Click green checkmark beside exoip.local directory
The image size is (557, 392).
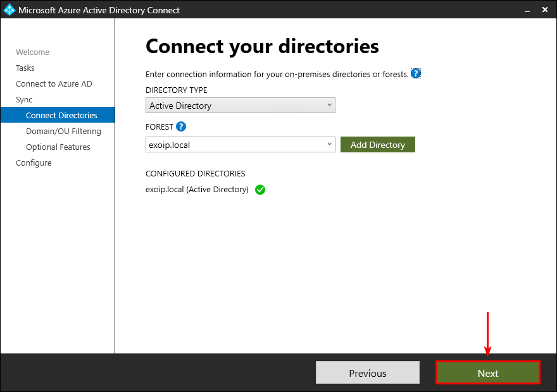coord(260,190)
